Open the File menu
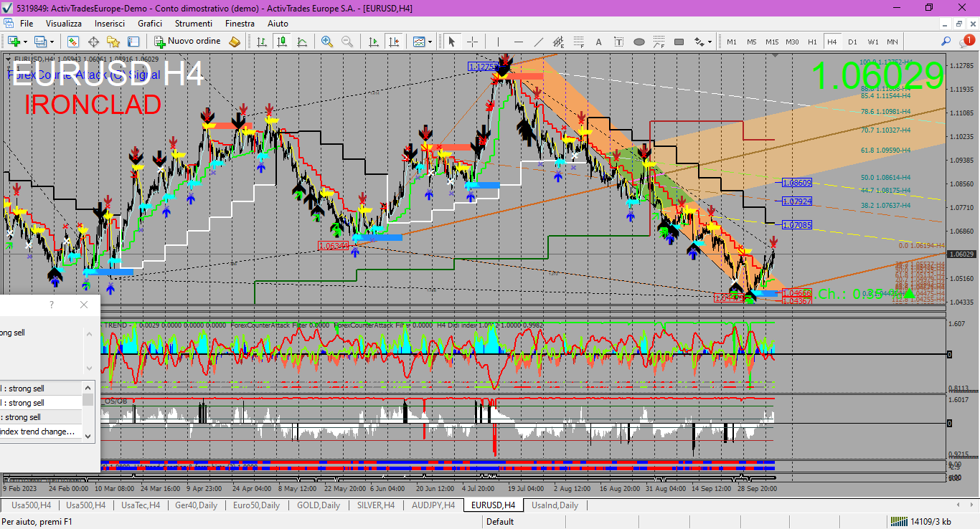The width and height of the screenshot is (980, 529). pyautogui.click(x=27, y=24)
